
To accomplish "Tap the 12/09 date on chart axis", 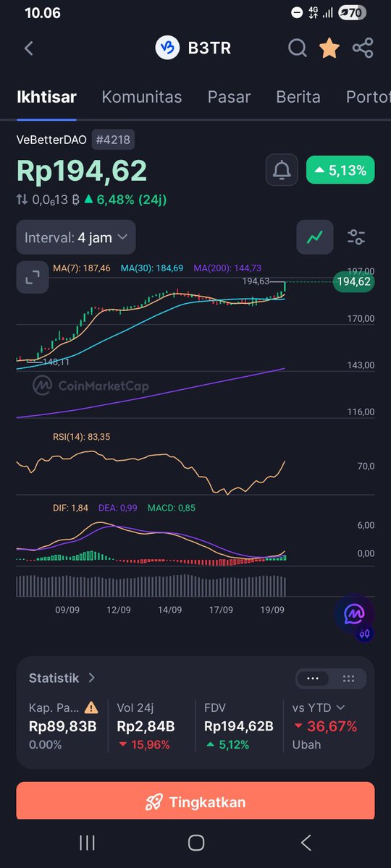I will 118,610.
